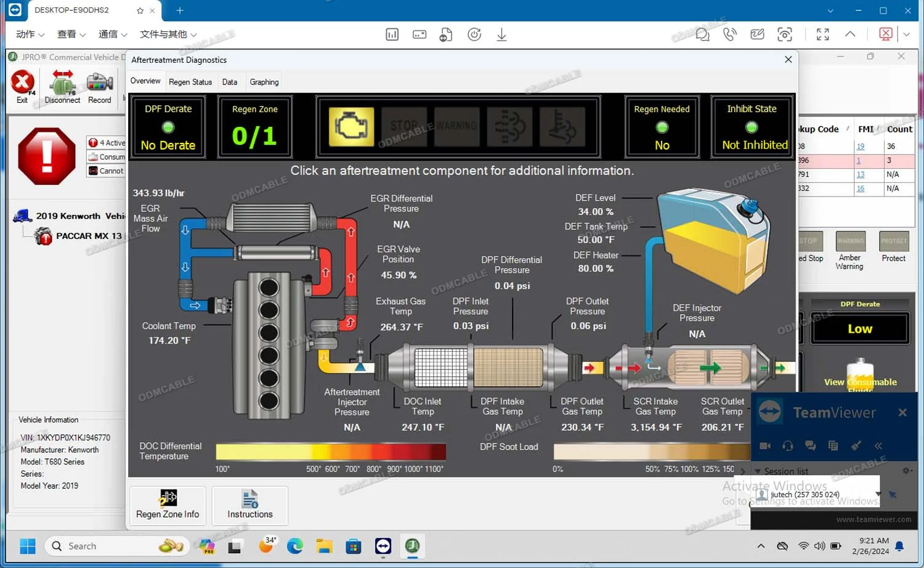This screenshot has width=924, height=568.
Task: Show hidden system tray icons
Action: pos(761,546)
